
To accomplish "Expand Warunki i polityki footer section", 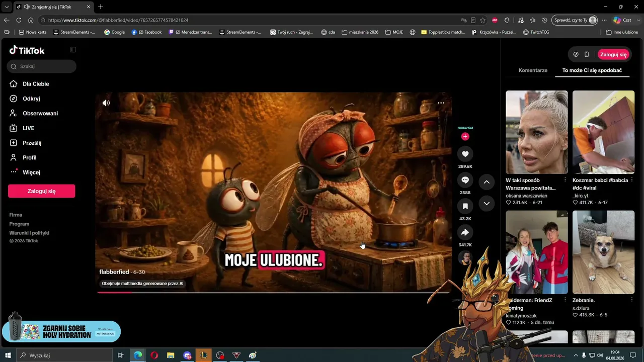I will 29,233.
